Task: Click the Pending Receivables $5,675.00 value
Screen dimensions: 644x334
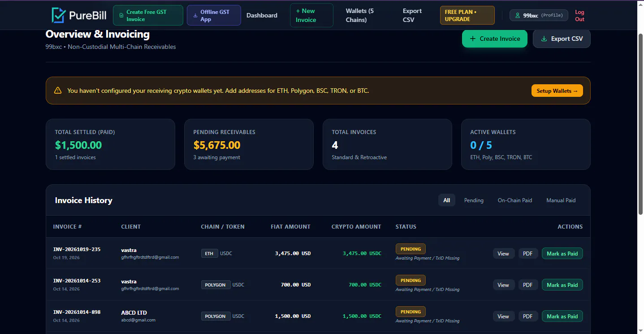Action: click(217, 145)
